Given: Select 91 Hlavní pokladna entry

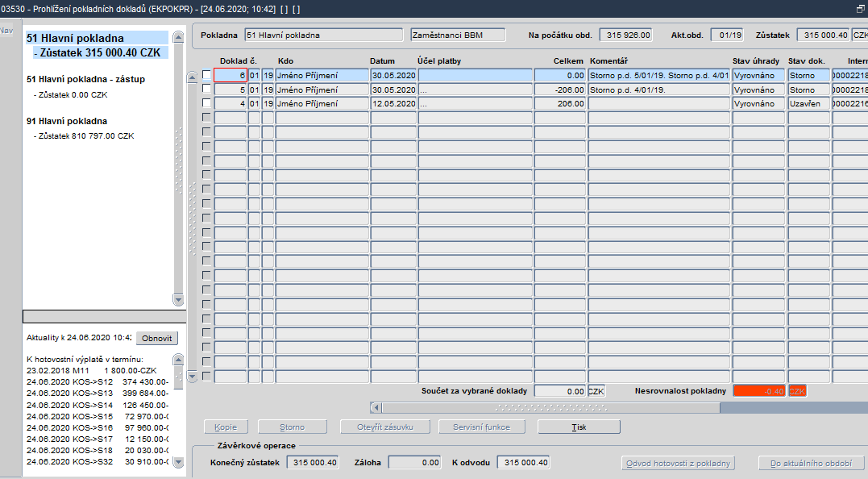Looking at the screenshot, I should click(67, 121).
